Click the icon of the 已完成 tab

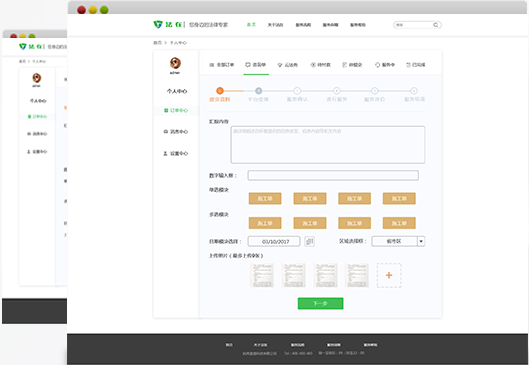408,65
